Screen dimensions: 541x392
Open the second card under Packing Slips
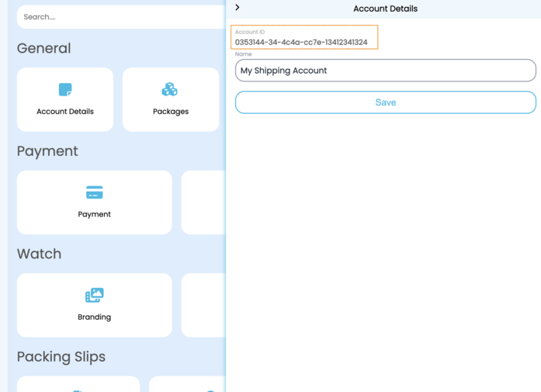point(186,384)
